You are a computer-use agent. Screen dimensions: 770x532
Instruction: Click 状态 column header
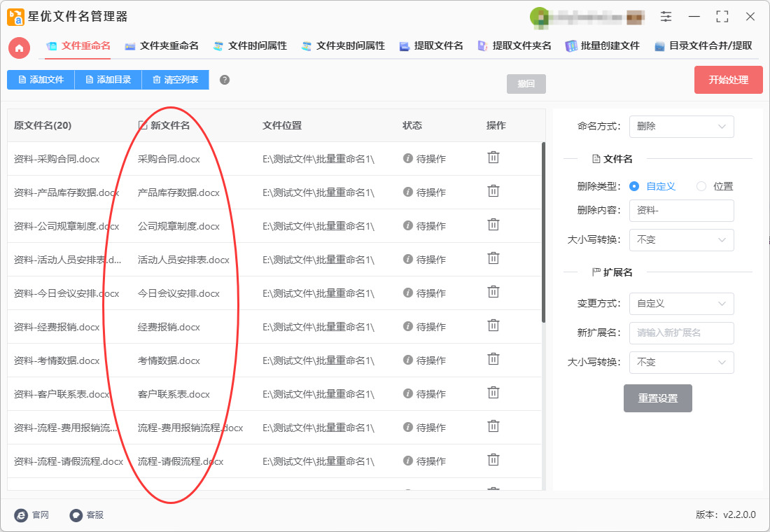(x=412, y=125)
